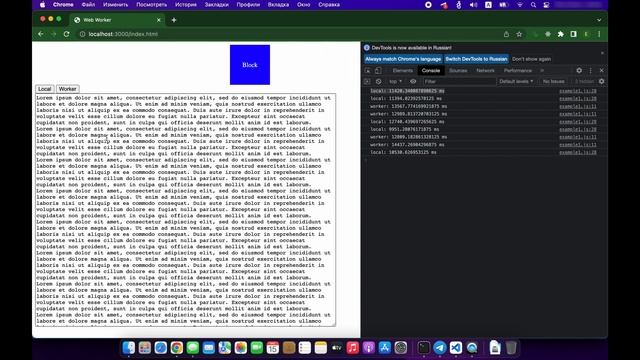The width and height of the screenshot is (640, 360).
Task: Open the Закладки menu
Action: click(216, 5)
